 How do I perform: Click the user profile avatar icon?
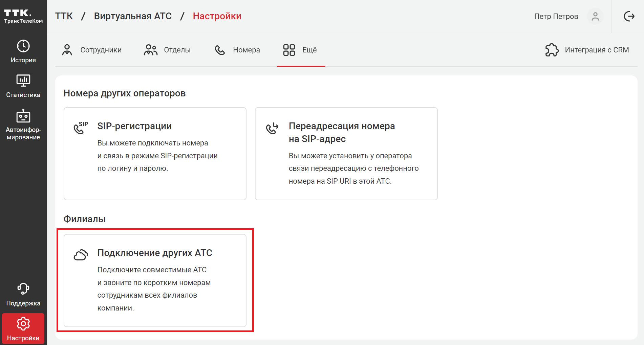point(595,16)
